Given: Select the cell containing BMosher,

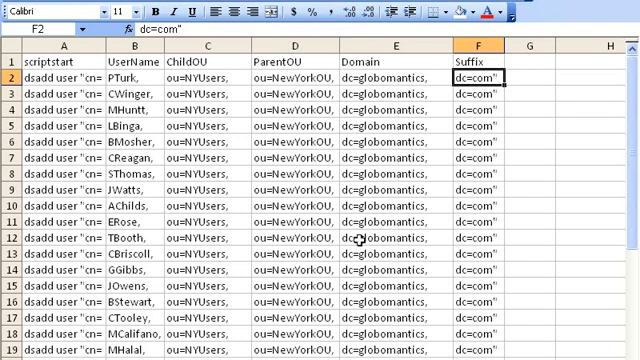Looking at the screenshot, I should (x=135, y=142).
